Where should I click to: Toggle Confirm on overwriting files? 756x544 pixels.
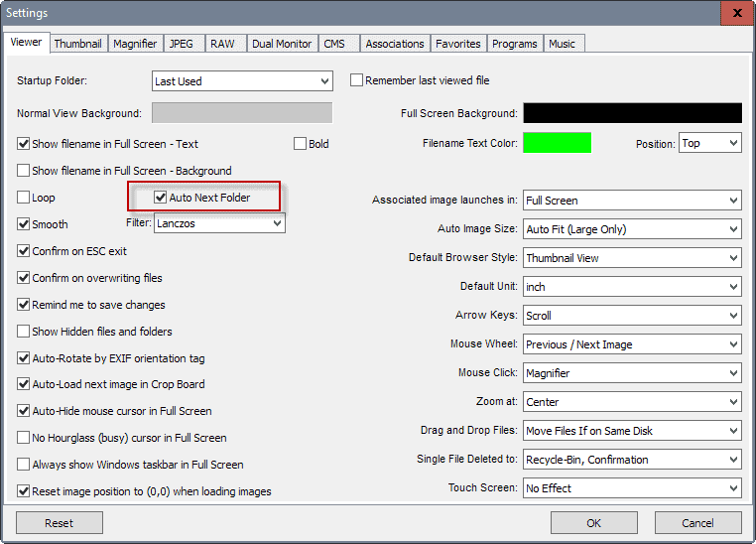[x=23, y=278]
